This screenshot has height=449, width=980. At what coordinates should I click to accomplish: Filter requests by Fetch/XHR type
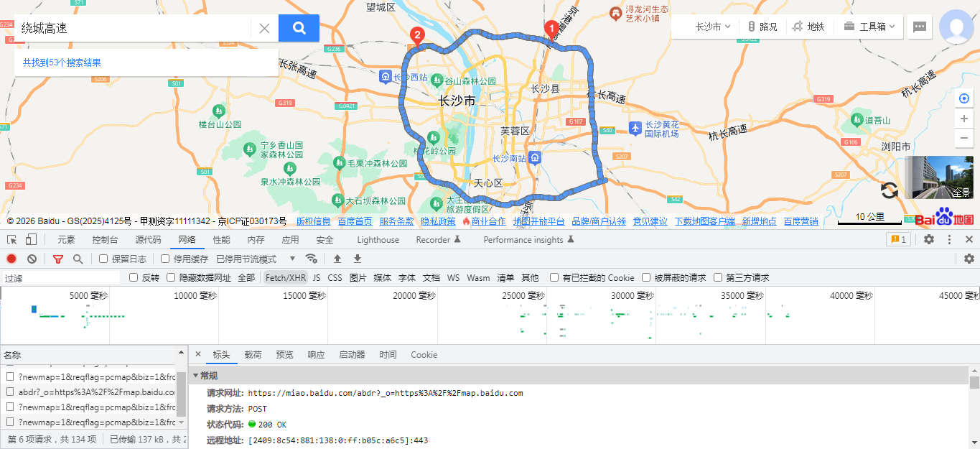(286, 277)
